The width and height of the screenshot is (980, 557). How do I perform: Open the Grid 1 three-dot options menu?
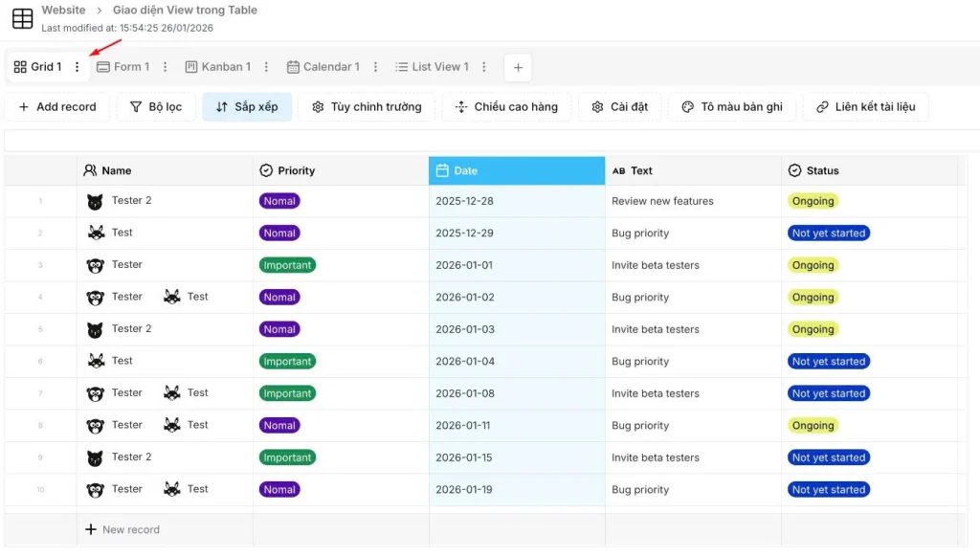click(78, 67)
